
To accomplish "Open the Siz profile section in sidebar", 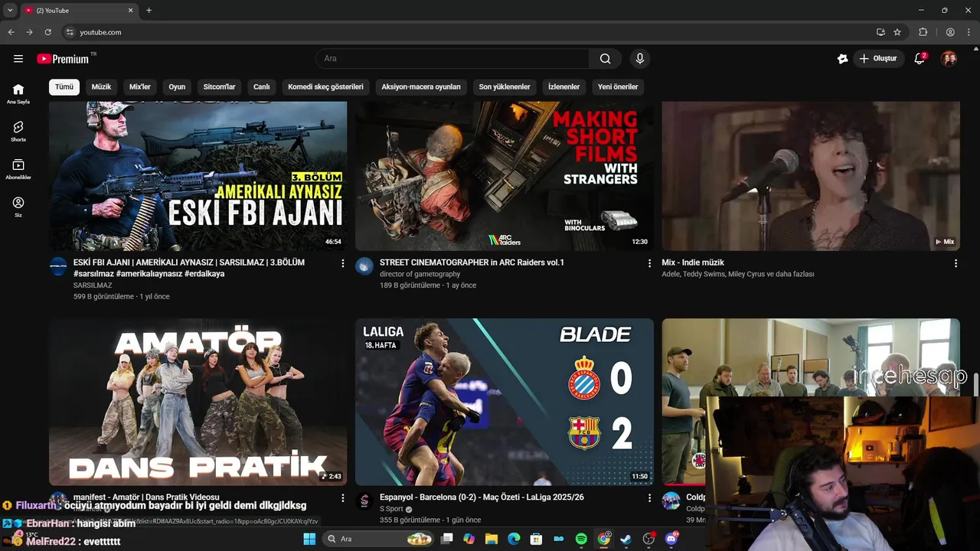I will pyautogui.click(x=18, y=207).
